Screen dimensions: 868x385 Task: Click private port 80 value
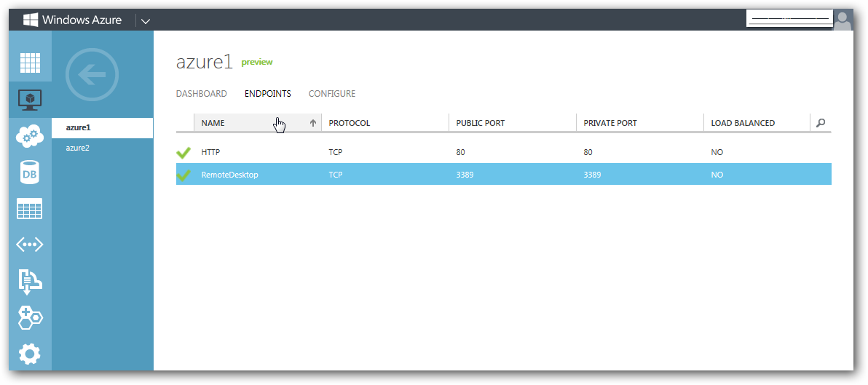click(588, 152)
